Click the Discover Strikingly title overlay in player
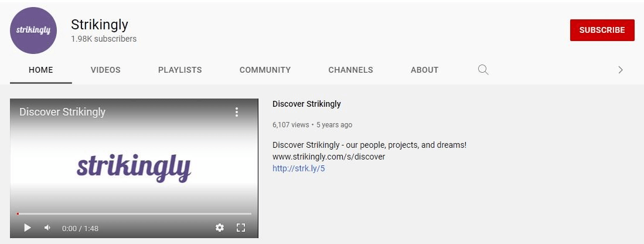The image size is (644, 244). (62, 112)
